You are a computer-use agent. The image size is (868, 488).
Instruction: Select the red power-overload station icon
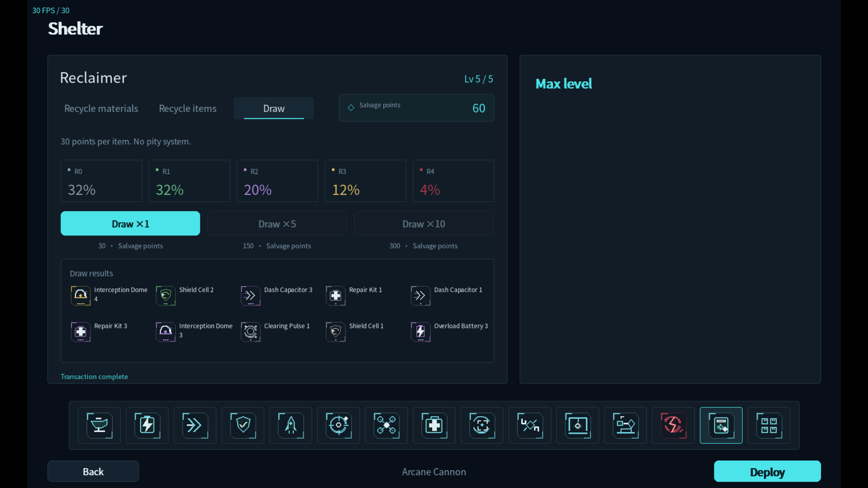tap(674, 425)
